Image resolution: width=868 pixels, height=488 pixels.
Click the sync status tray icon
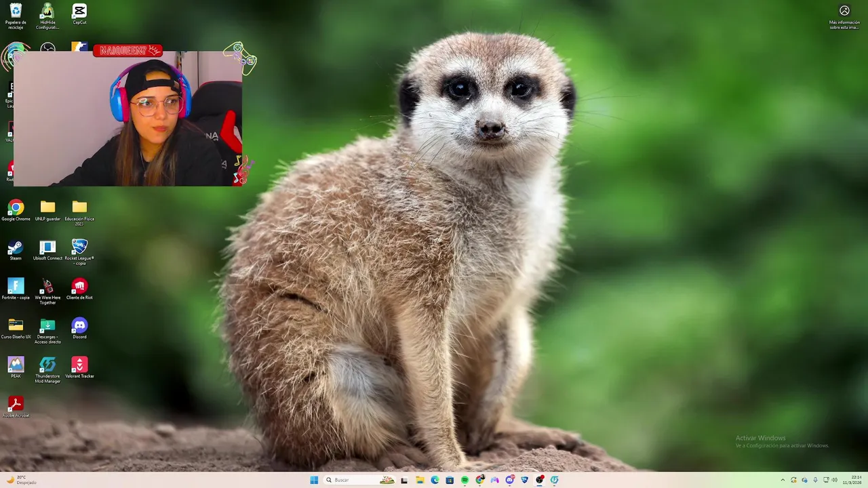pos(793,480)
